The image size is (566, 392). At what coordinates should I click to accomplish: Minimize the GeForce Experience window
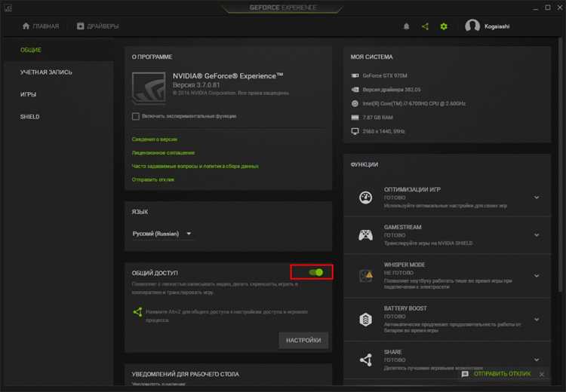(x=536, y=8)
